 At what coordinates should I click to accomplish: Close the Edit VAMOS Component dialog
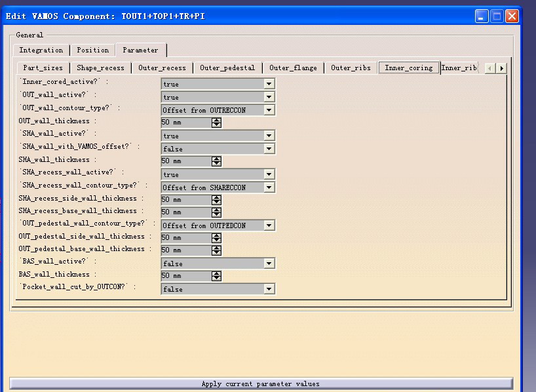(x=512, y=16)
